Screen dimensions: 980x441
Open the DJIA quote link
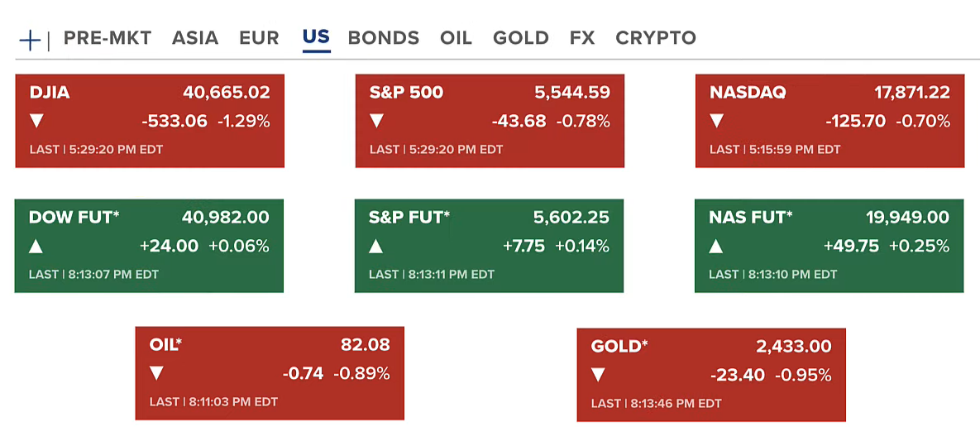[x=50, y=93]
